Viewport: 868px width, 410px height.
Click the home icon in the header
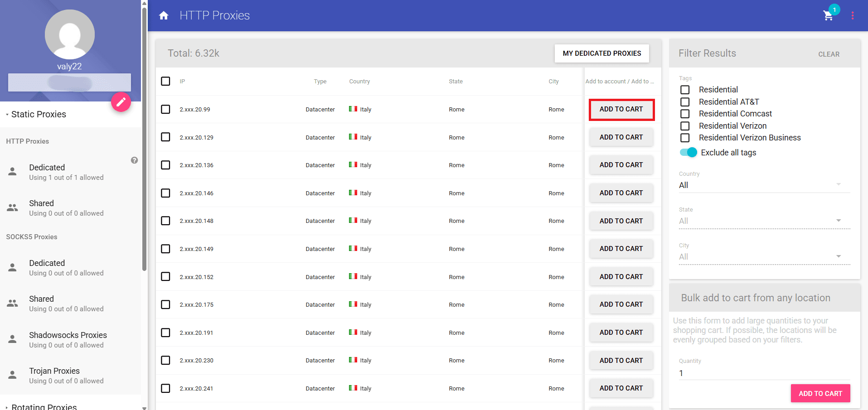tap(163, 15)
